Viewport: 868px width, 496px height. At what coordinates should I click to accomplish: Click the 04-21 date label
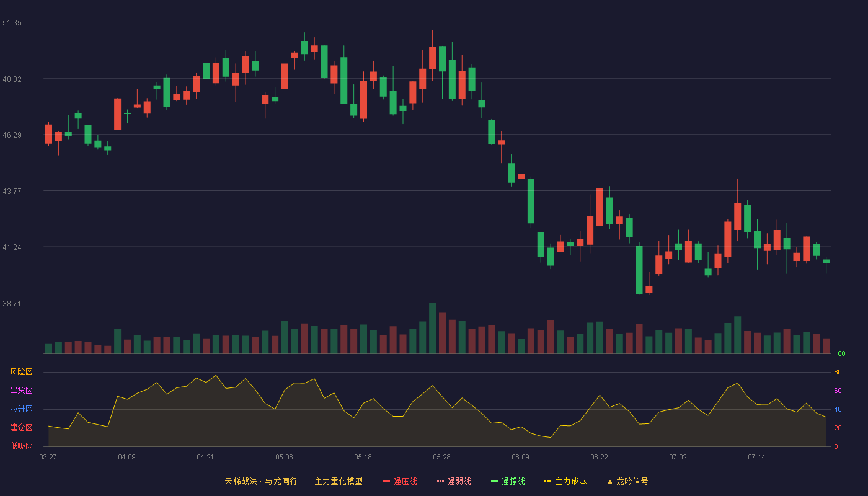tap(205, 457)
